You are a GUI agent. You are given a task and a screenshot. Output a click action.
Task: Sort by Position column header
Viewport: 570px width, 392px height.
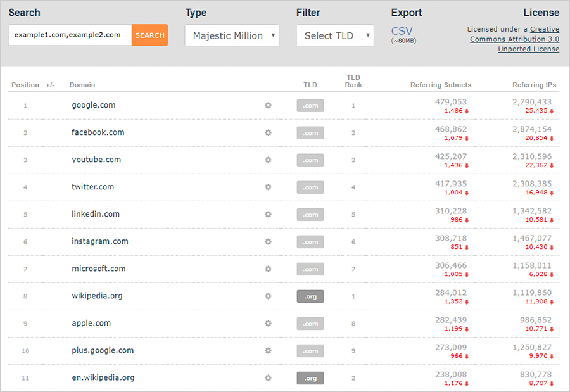point(25,85)
